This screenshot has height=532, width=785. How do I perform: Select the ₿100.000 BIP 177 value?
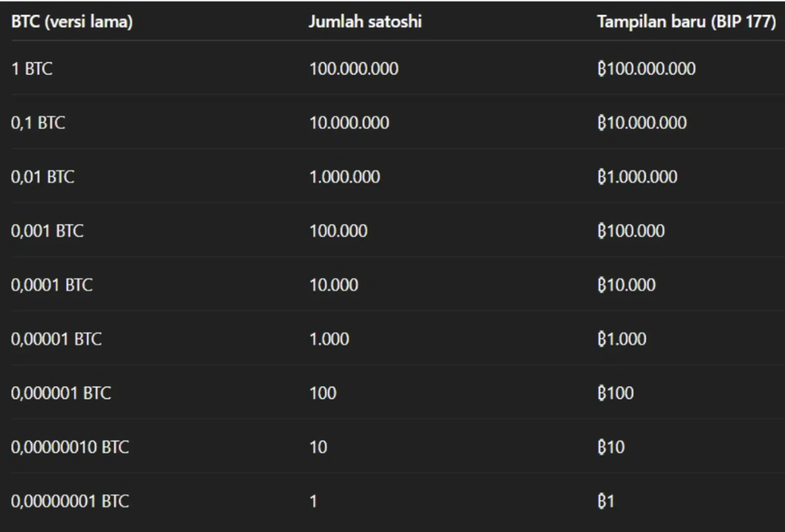point(631,231)
